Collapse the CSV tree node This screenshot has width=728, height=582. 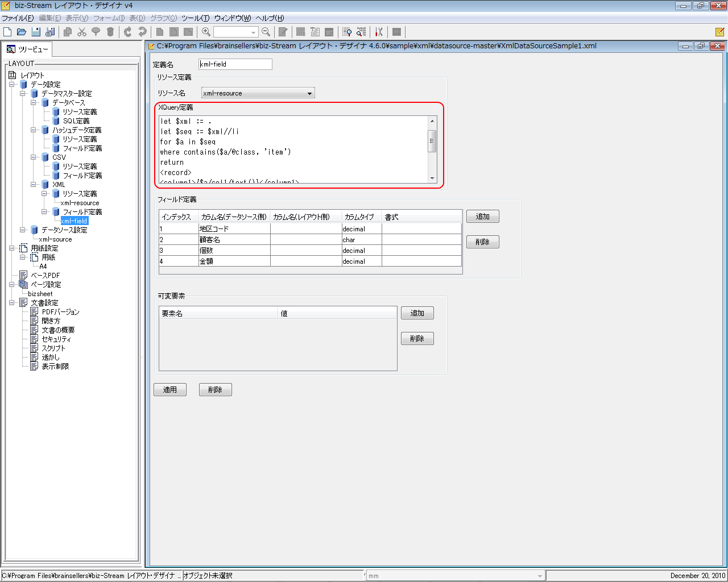(34, 157)
